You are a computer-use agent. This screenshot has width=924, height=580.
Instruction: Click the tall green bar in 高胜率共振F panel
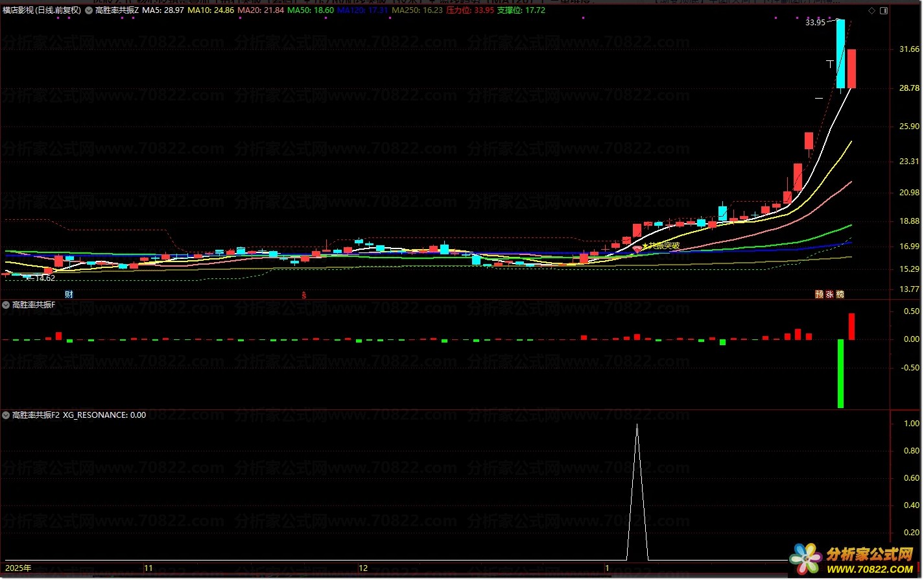tap(840, 374)
